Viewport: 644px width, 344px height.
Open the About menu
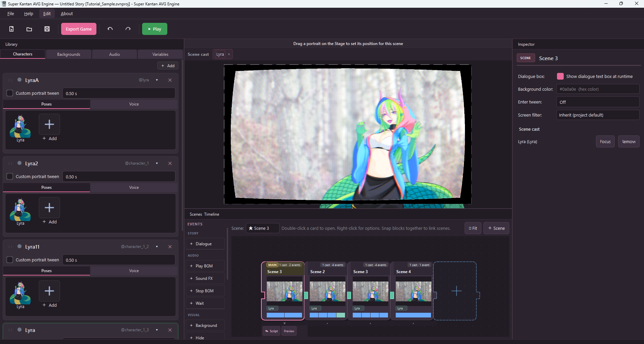pyautogui.click(x=67, y=13)
